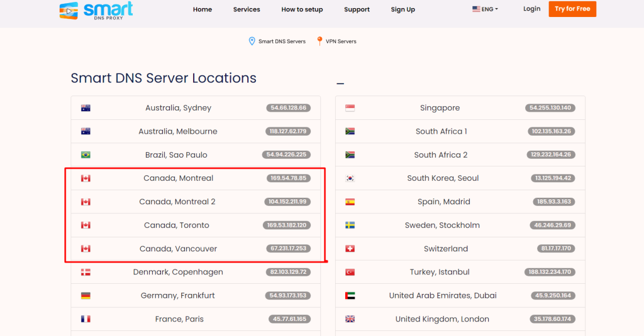This screenshot has width=644, height=336.
Task: Click the Melbourne IP 118.127.62.179
Action: [x=288, y=131]
